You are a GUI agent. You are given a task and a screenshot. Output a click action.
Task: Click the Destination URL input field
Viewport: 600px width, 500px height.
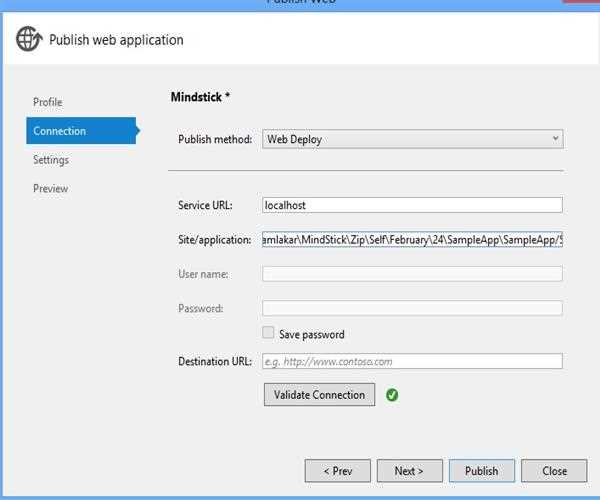pos(412,361)
